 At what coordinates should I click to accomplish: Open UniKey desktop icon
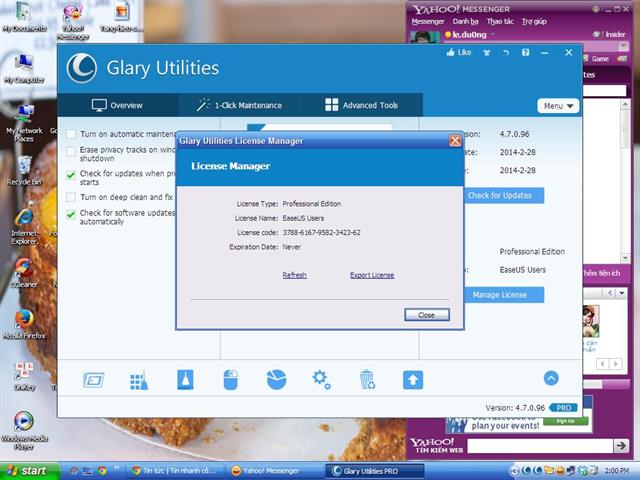(24, 376)
